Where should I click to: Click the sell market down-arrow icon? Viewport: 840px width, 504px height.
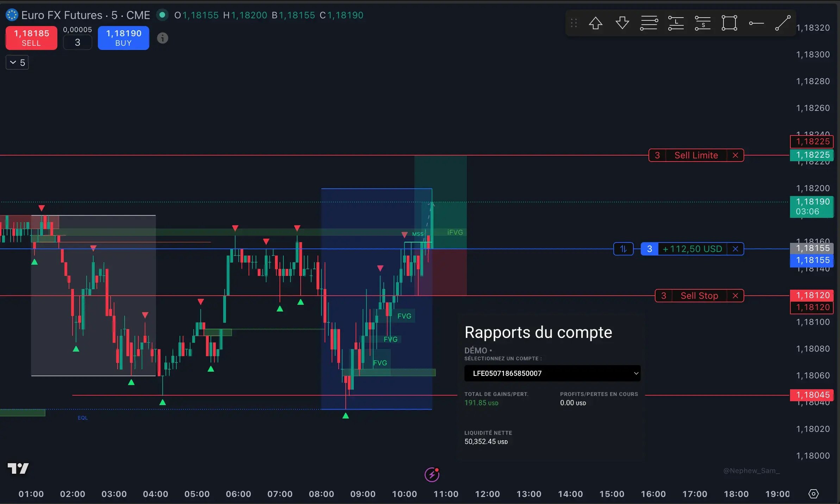coord(622,23)
